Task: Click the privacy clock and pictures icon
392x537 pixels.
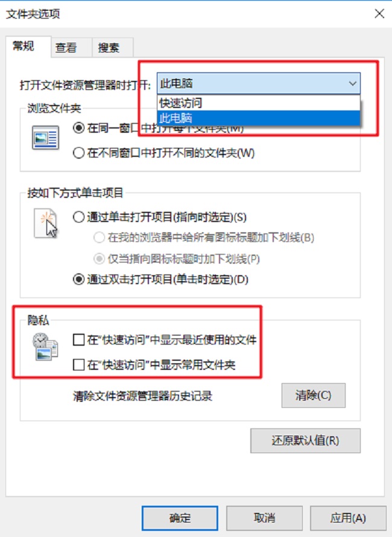Action: click(x=45, y=346)
